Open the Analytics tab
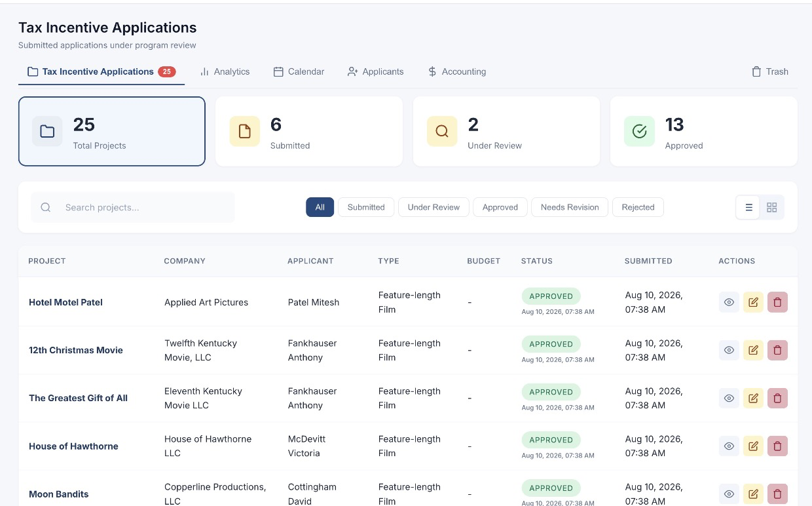Viewport: 812px width, 506px height. [225, 71]
